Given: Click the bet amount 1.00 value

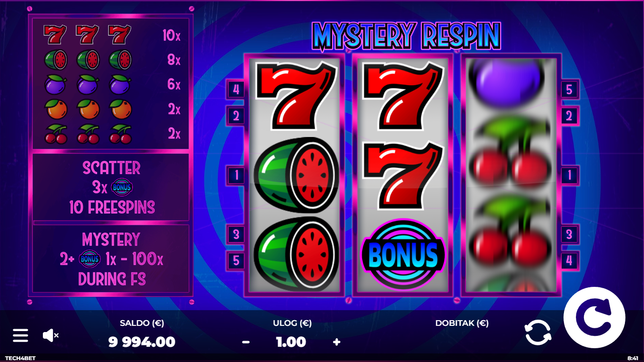Looking at the screenshot, I should (291, 342).
